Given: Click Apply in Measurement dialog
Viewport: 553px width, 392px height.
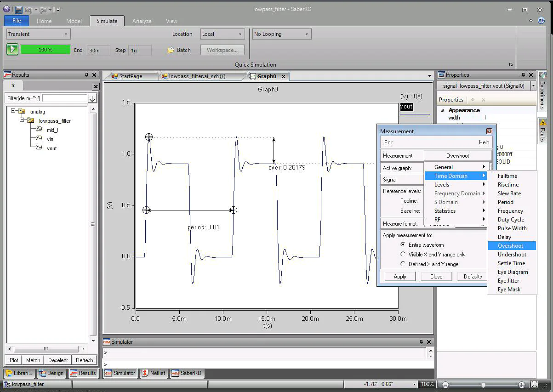Looking at the screenshot, I should coord(400,277).
